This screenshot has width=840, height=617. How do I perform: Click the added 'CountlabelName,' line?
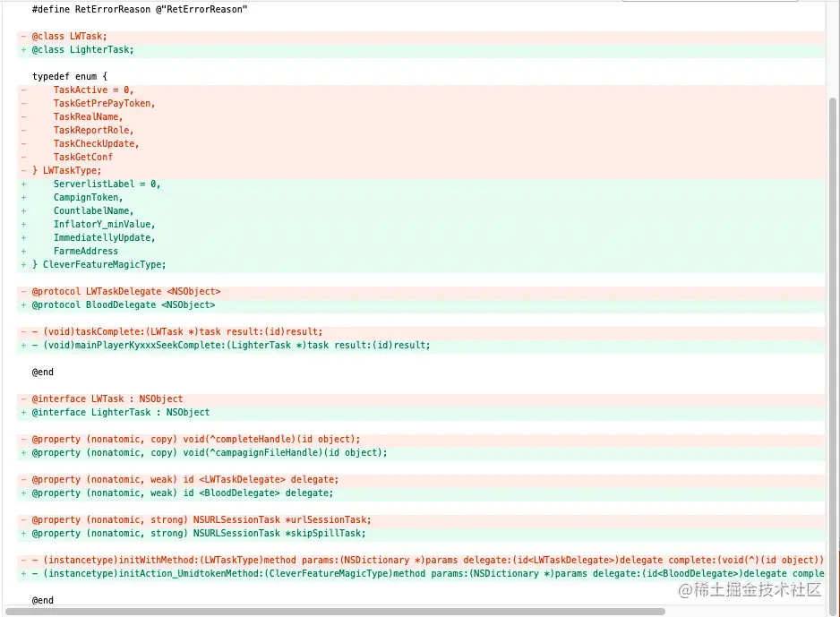421,210
